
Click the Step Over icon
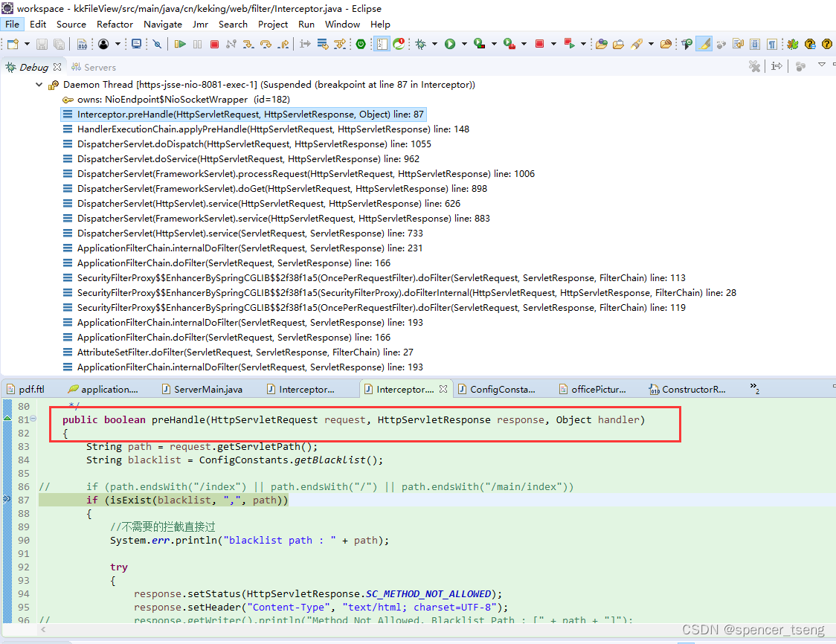264,45
